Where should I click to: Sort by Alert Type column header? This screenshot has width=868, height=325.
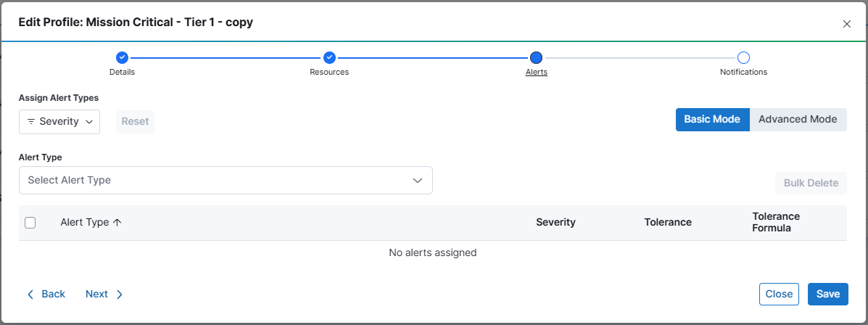pos(91,223)
